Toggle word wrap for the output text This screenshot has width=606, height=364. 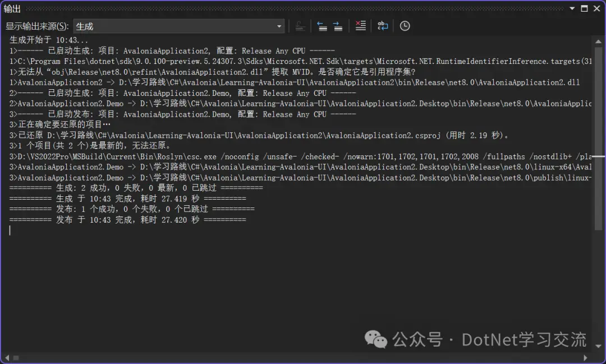pyautogui.click(x=383, y=26)
